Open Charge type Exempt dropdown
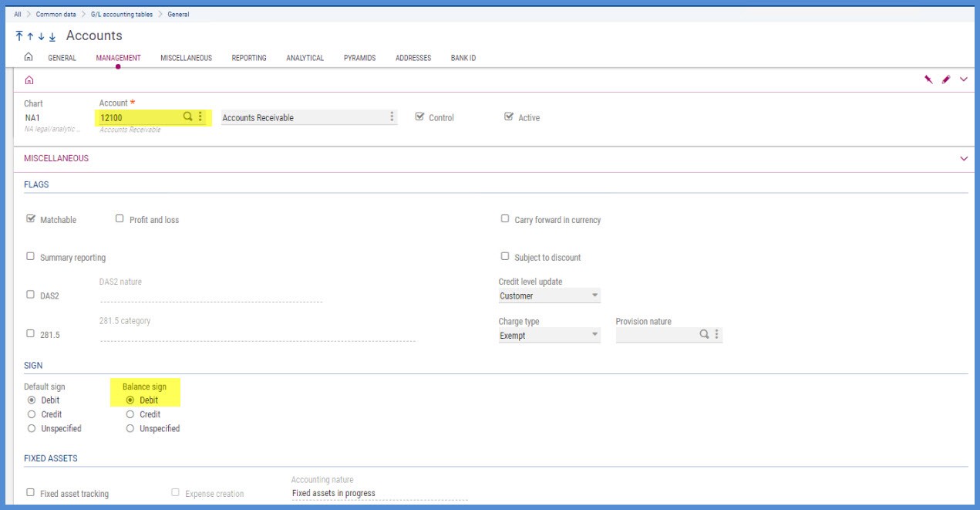 [x=549, y=336]
